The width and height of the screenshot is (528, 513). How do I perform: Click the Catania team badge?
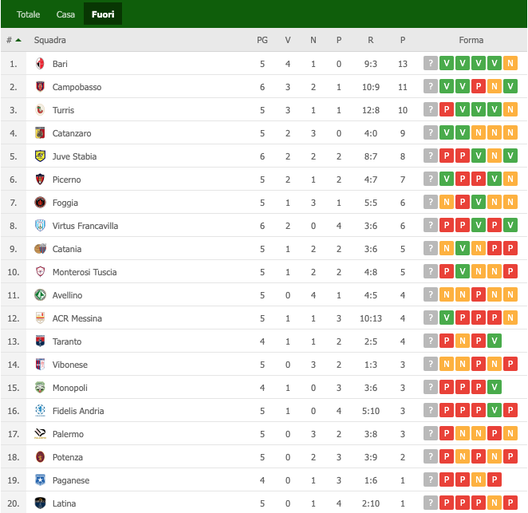pyautogui.click(x=40, y=249)
